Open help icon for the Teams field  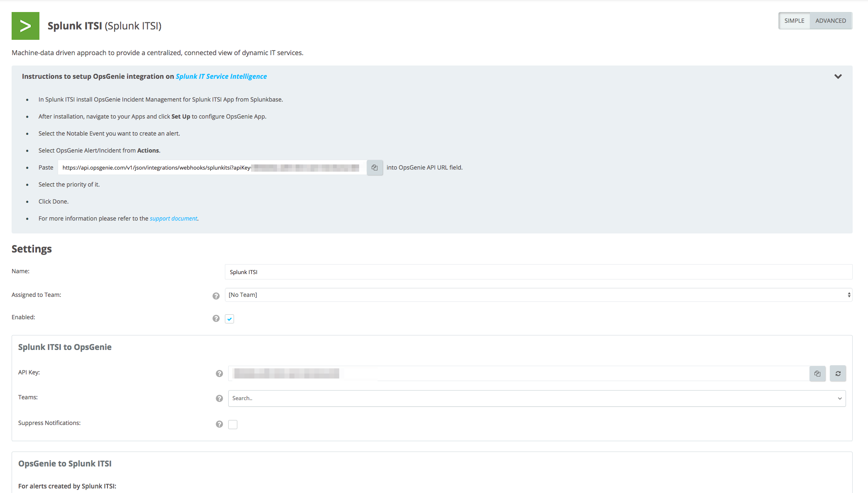(x=219, y=398)
